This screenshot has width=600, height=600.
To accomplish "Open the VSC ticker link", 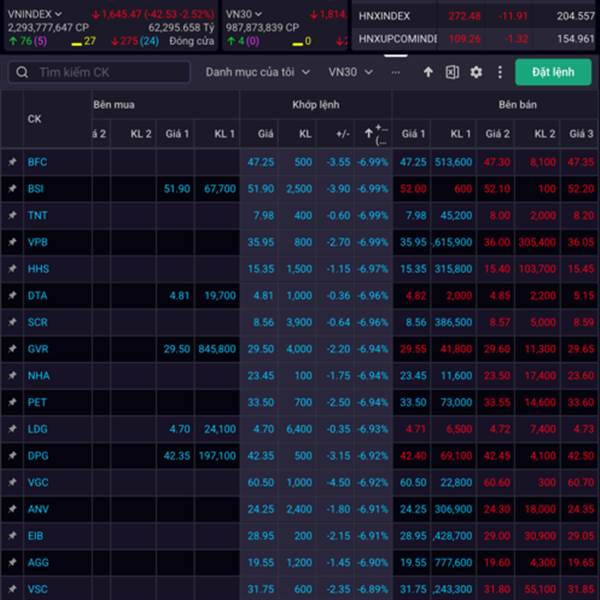I will (38, 589).
